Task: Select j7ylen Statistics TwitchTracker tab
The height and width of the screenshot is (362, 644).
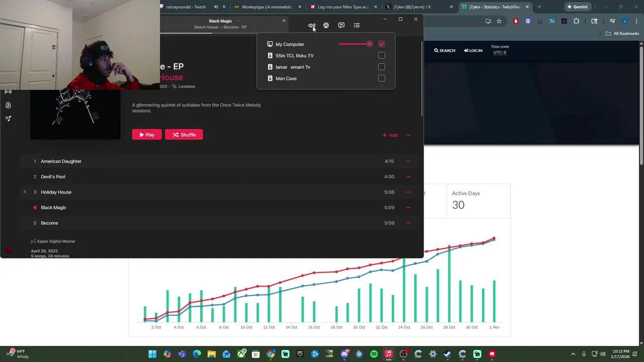Action: click(x=495, y=7)
